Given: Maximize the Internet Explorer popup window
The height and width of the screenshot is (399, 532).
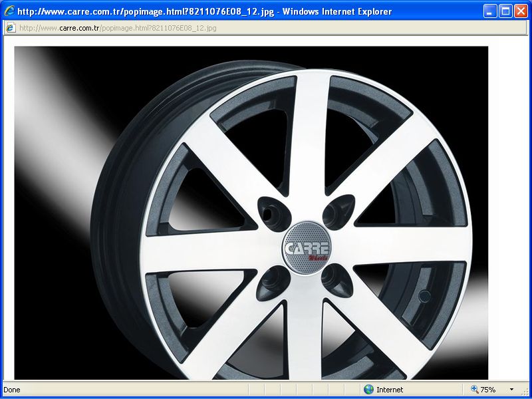Looking at the screenshot, I should pyautogui.click(x=505, y=11).
